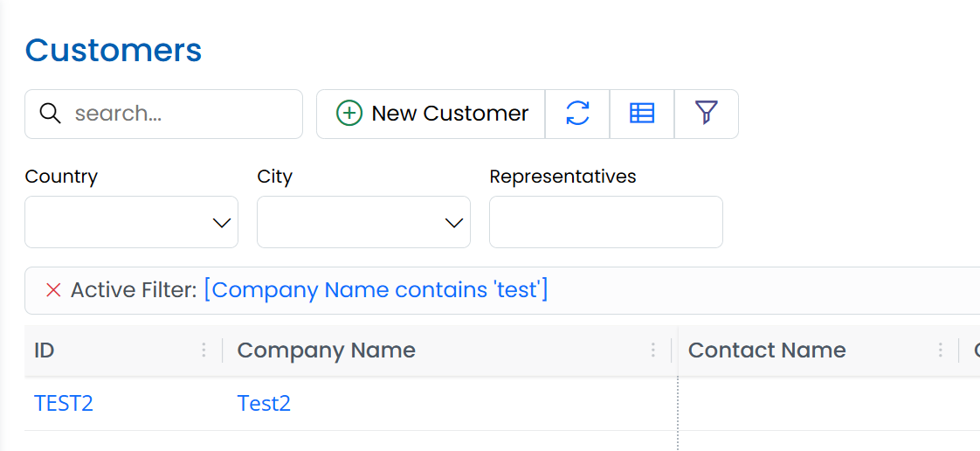The width and height of the screenshot is (980, 451).
Task: Open Contact Name column three-dot menu
Action: click(x=940, y=350)
